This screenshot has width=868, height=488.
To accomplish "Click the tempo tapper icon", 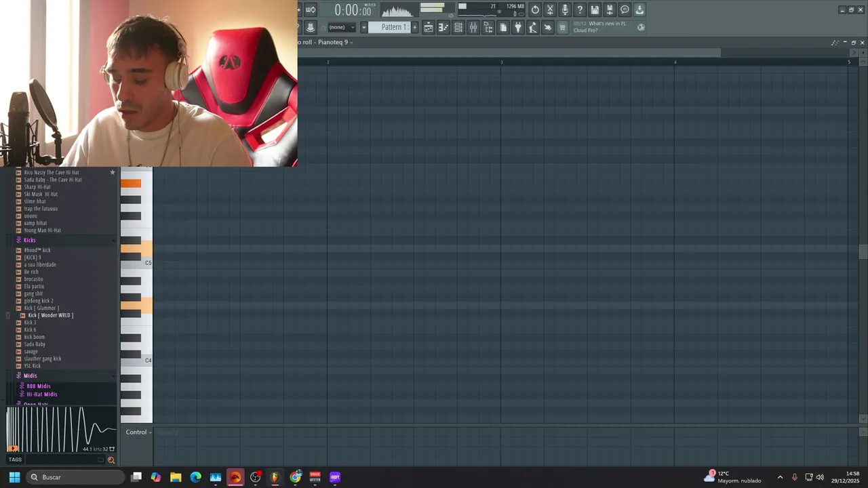I will coord(533,27).
